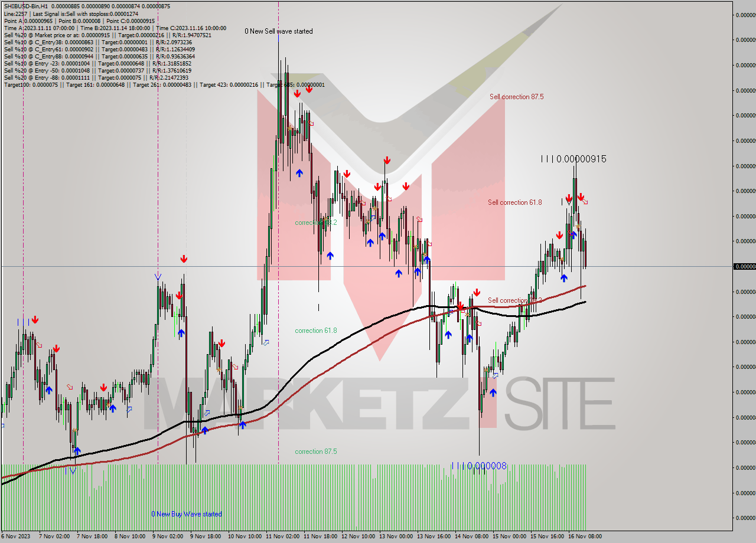The image size is (756, 543).
Task: Click the '0.00000915' Point C price label
Action: (x=581, y=159)
